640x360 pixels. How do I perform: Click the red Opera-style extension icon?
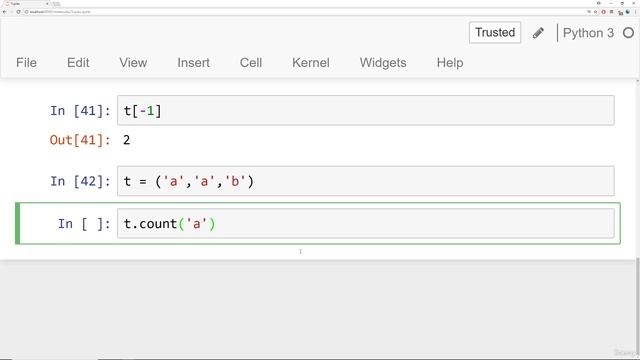click(603, 12)
